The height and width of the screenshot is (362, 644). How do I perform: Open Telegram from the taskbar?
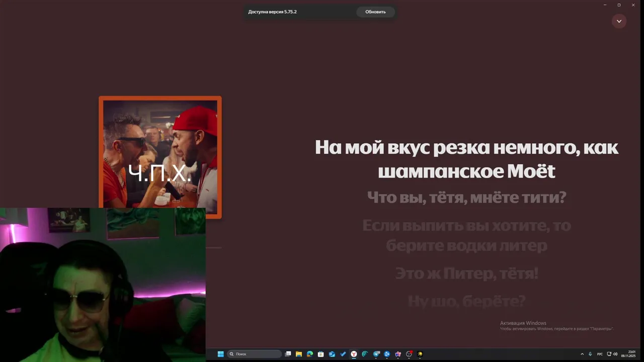[x=376, y=354]
